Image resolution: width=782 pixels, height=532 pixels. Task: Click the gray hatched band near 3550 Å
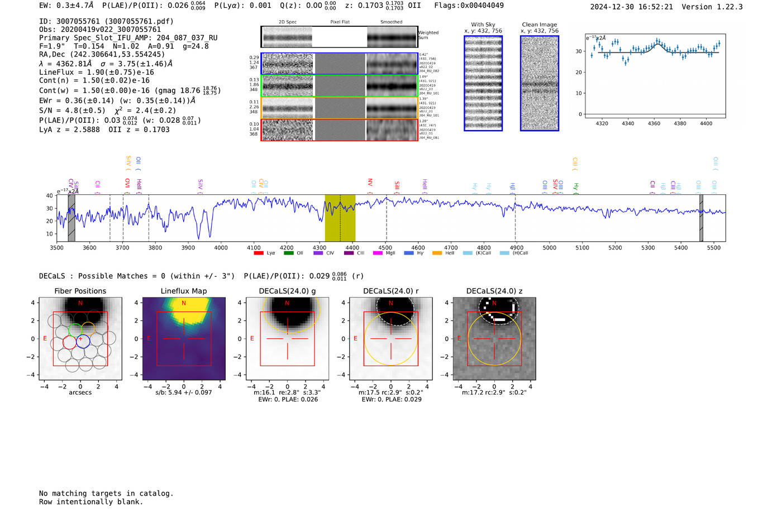[71, 218]
